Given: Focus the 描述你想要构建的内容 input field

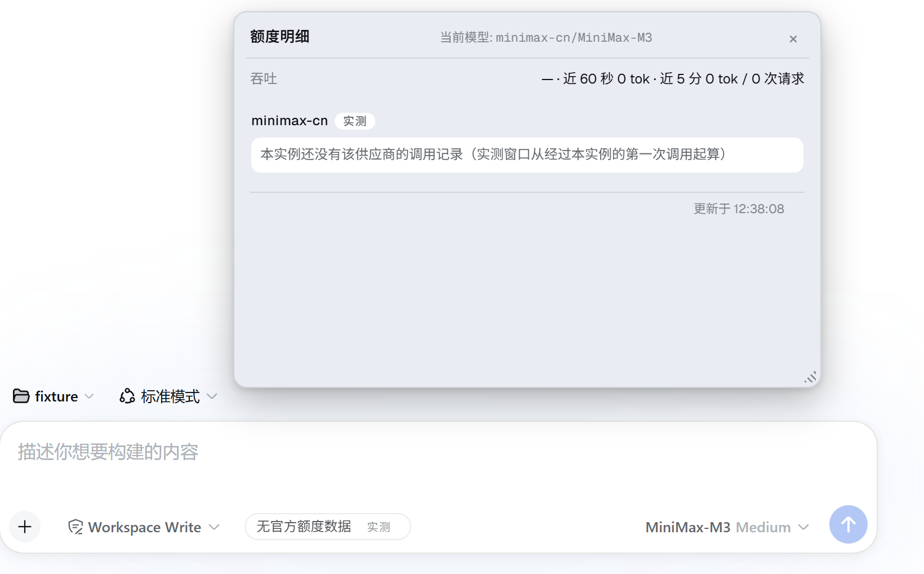Looking at the screenshot, I should coord(438,452).
